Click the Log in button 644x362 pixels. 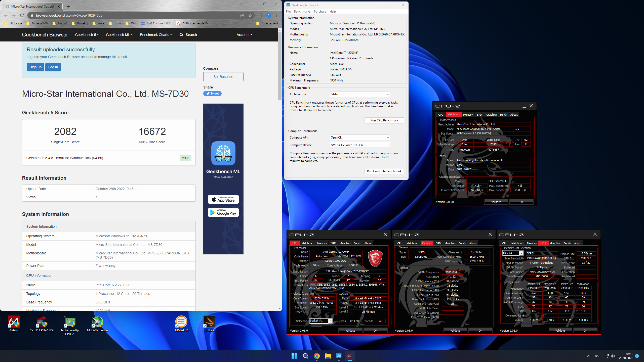(x=53, y=67)
